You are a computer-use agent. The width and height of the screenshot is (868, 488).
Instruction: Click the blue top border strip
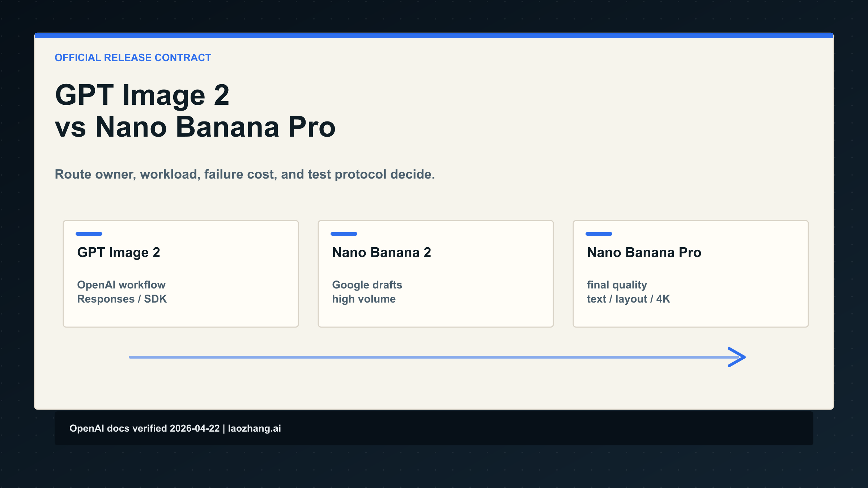point(434,35)
